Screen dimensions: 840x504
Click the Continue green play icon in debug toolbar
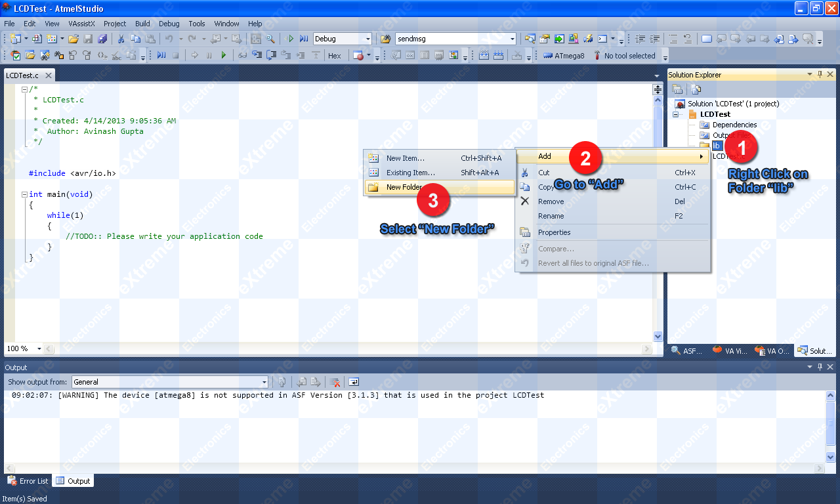[224, 56]
